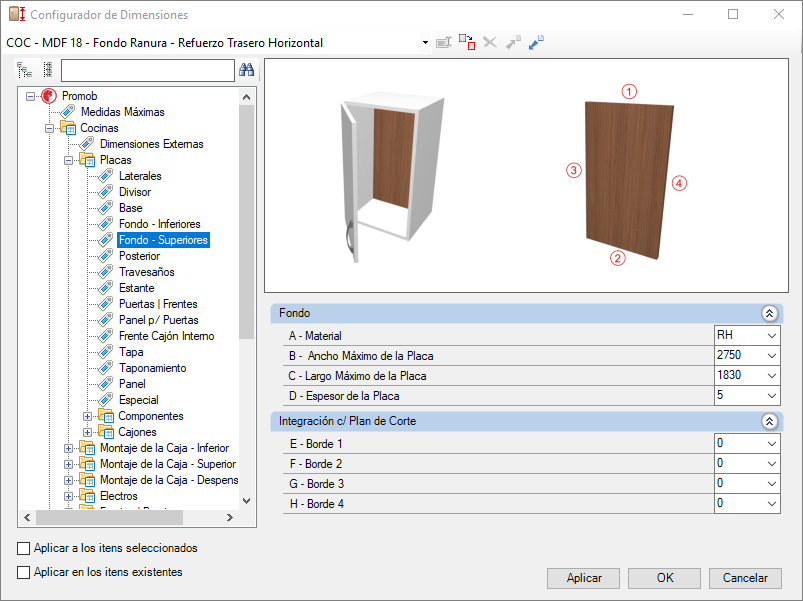Click the expand tree icon

click(24, 70)
